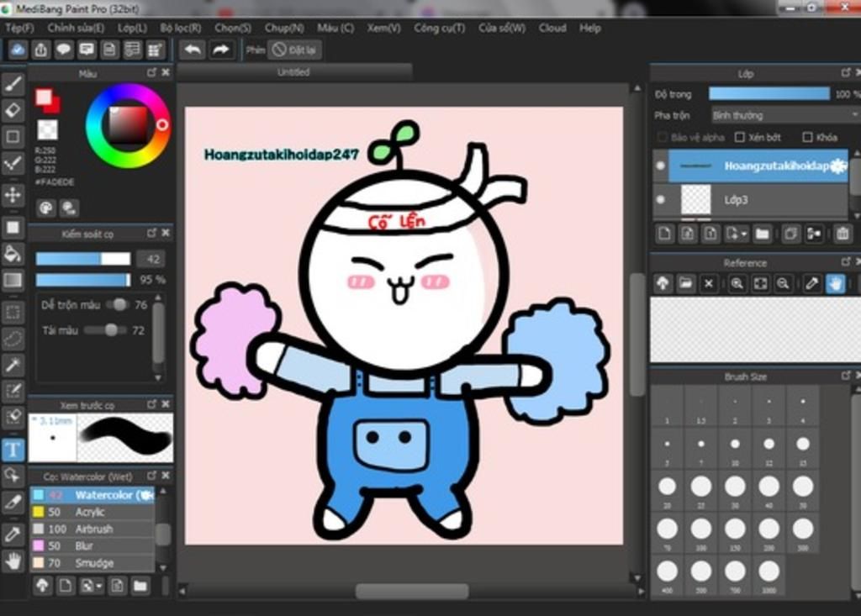Screen dimensions: 861x616
Task: Fit the reference image to the panel
Action: [760, 283]
